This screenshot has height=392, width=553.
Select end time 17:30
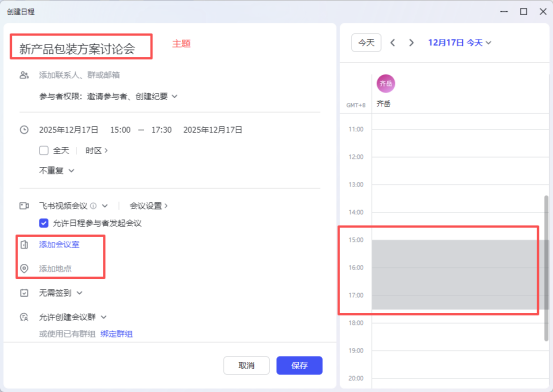(162, 130)
